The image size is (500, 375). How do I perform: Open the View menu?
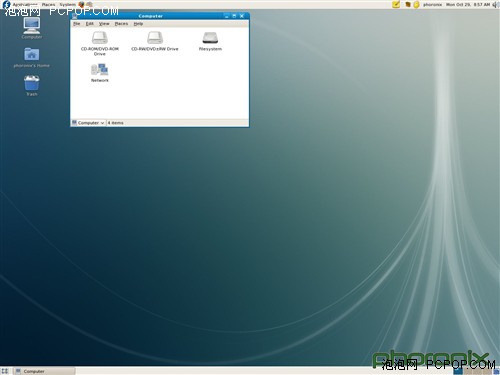click(104, 24)
